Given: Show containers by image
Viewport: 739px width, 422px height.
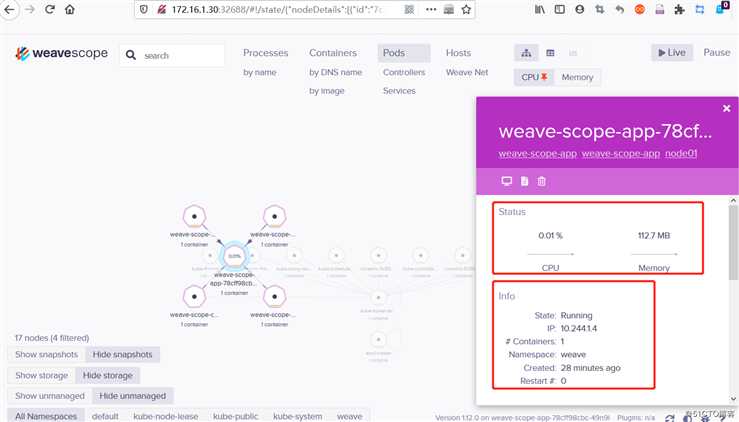Looking at the screenshot, I should 327,91.
